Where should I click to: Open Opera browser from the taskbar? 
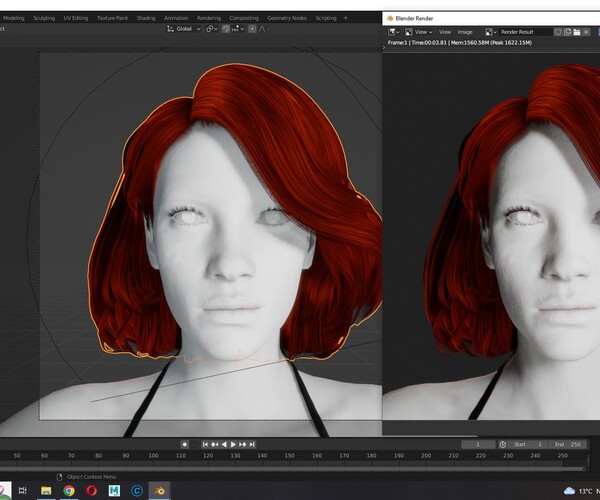(91, 490)
